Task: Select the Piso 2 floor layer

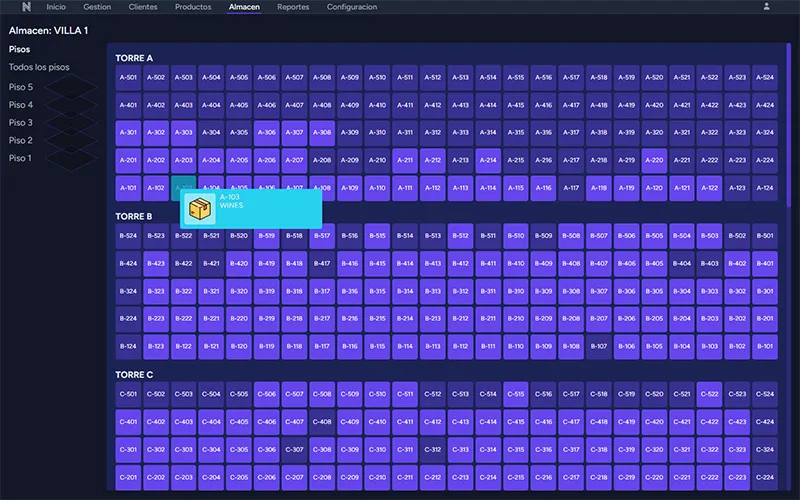Action: click(x=21, y=141)
